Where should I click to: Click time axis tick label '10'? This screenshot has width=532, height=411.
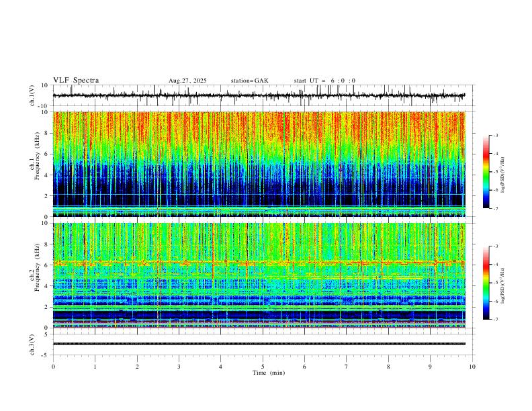(x=472, y=367)
